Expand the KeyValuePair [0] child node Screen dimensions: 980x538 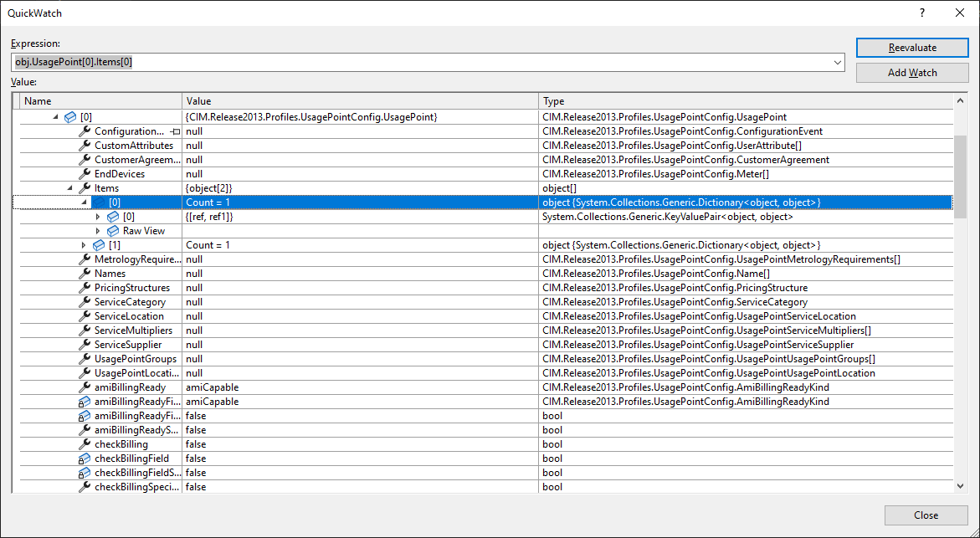(99, 216)
